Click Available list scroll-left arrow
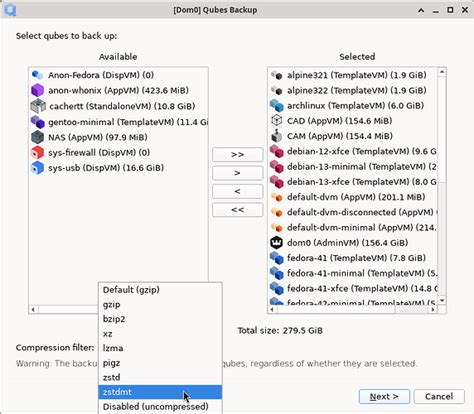This screenshot has height=414, width=474. tap(33, 309)
